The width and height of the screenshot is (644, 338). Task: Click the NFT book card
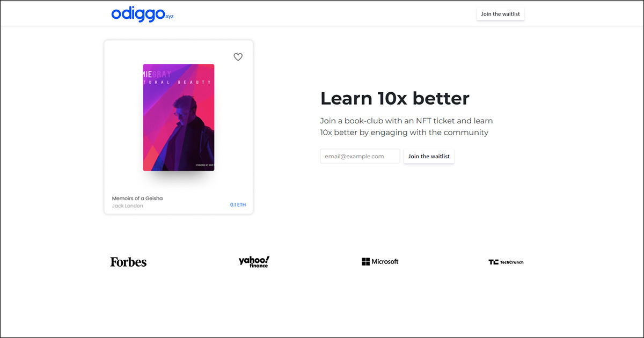178,127
